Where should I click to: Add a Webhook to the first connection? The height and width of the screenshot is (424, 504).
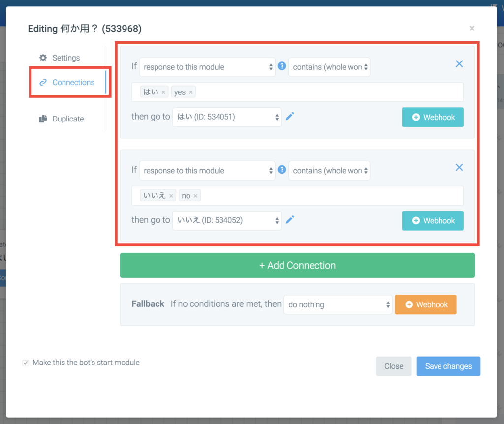(x=433, y=117)
